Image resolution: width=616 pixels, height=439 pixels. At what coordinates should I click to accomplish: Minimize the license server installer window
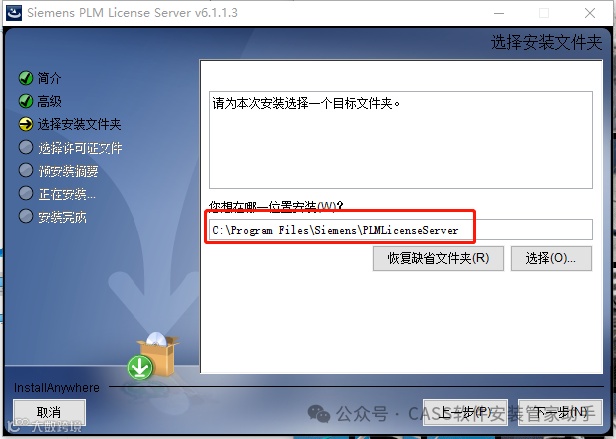(499, 13)
